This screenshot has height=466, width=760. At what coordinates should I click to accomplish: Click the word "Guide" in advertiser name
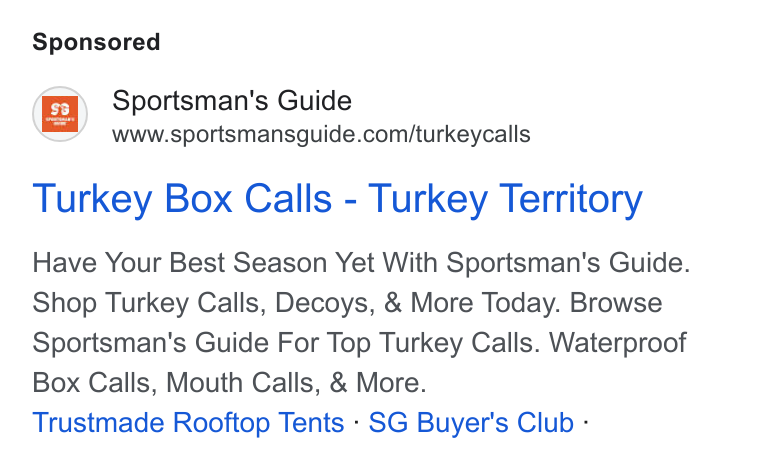pyautogui.click(x=315, y=101)
